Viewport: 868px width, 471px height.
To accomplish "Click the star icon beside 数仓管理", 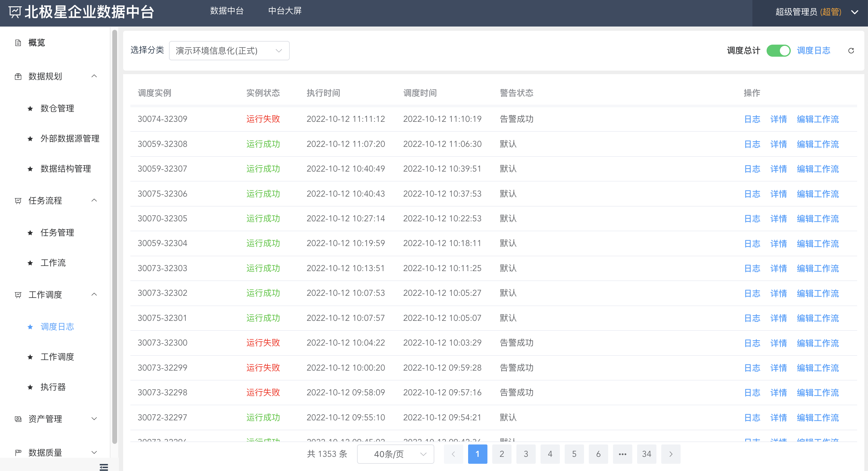I will [x=30, y=109].
